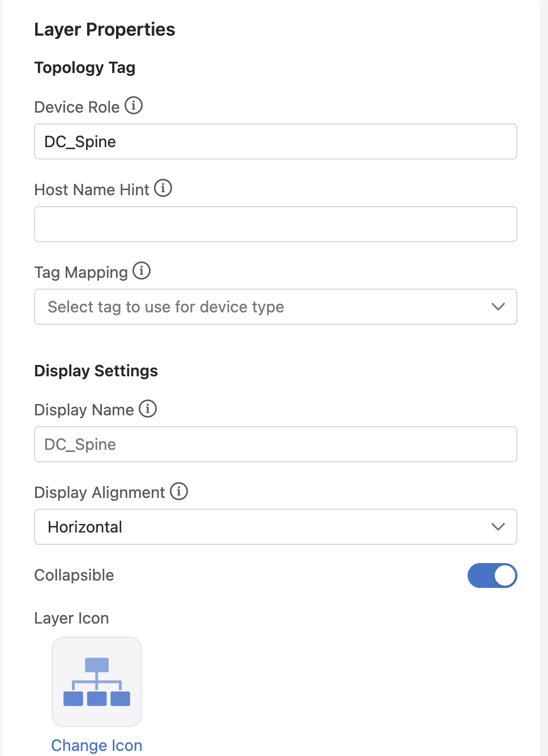The width and height of the screenshot is (548, 756).
Task: Click the Collapsible label text
Action: click(x=74, y=575)
